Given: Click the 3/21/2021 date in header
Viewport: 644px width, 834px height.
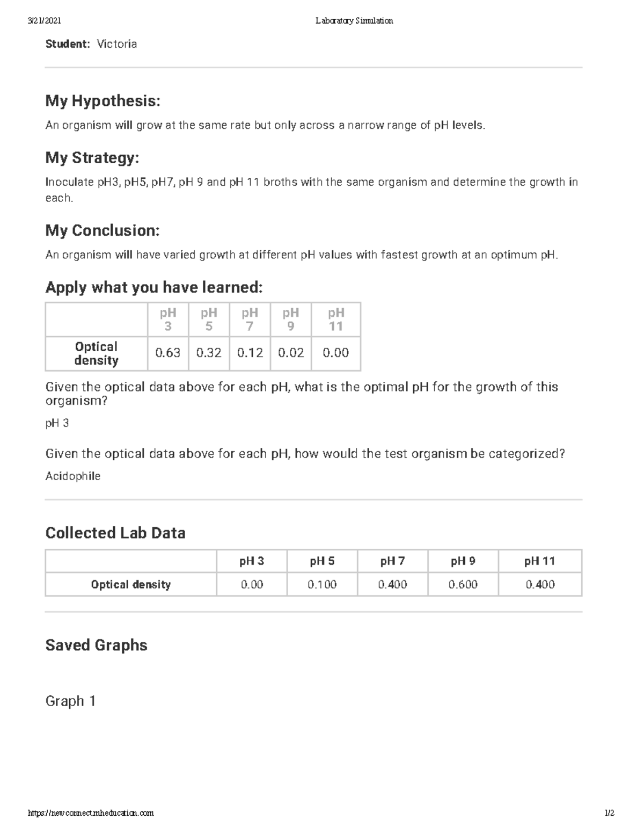Looking at the screenshot, I should pyautogui.click(x=44, y=21).
